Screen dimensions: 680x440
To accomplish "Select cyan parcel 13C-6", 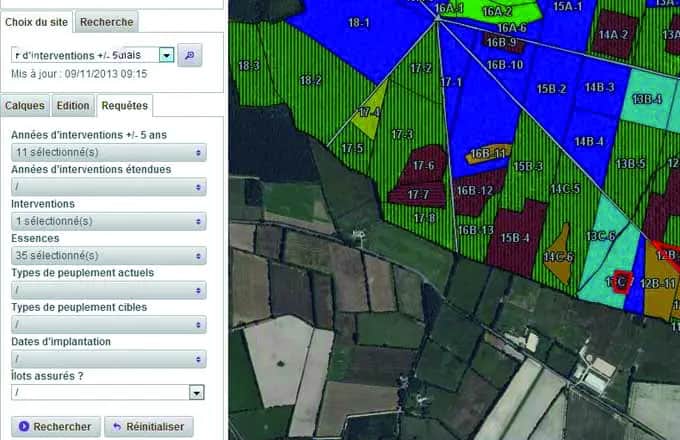I will tap(601, 236).
